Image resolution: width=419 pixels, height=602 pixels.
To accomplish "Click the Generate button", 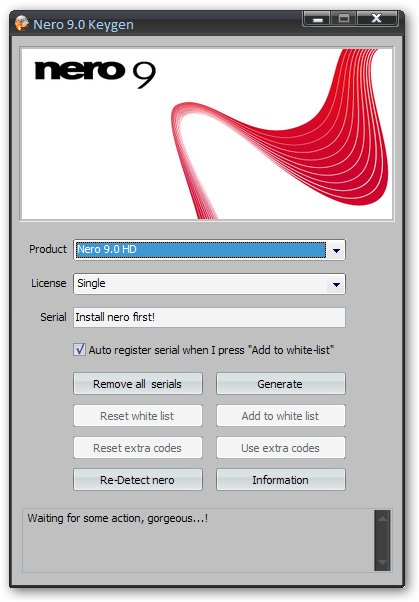I will [x=281, y=384].
